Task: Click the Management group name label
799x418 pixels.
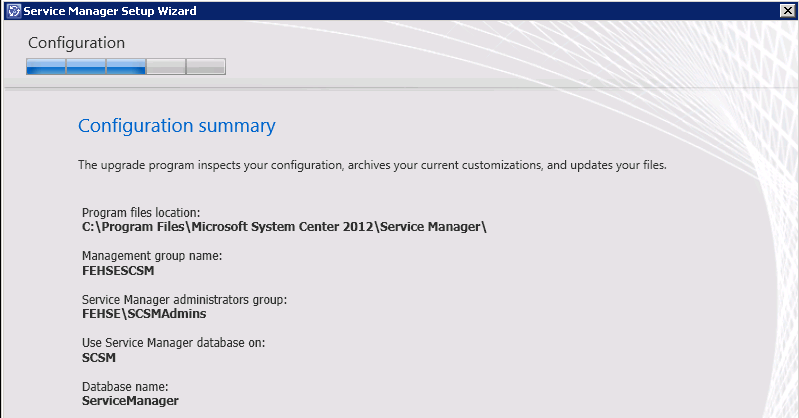Action: pyautogui.click(x=152, y=256)
